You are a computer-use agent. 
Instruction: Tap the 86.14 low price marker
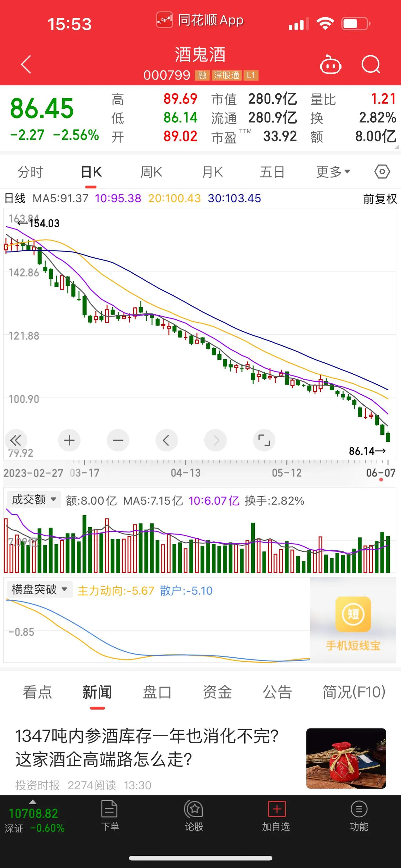tap(367, 451)
